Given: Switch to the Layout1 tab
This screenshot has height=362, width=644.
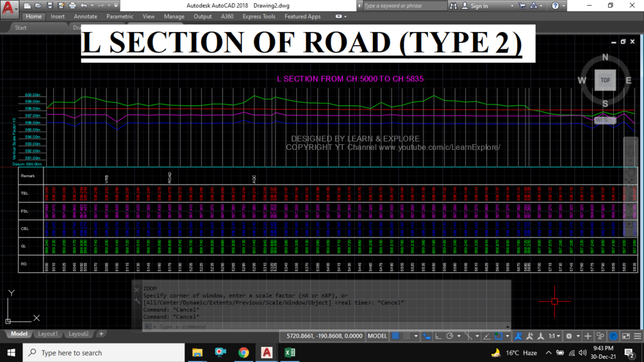Looking at the screenshot, I should pyautogui.click(x=47, y=334).
